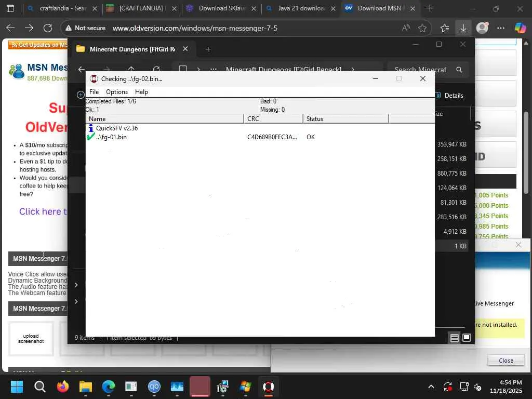532x399 pixels.
Task: Switch to the Java 21 download tab
Action: point(301,8)
